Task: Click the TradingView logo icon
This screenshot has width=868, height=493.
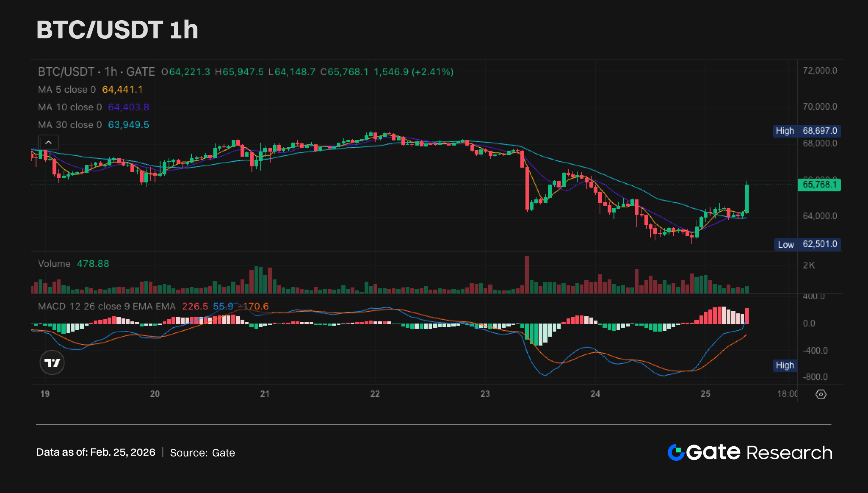Action: pos(52,362)
